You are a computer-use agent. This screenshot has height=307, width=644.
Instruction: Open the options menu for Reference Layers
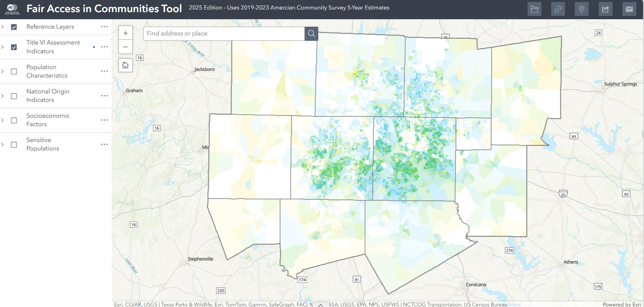(x=104, y=27)
